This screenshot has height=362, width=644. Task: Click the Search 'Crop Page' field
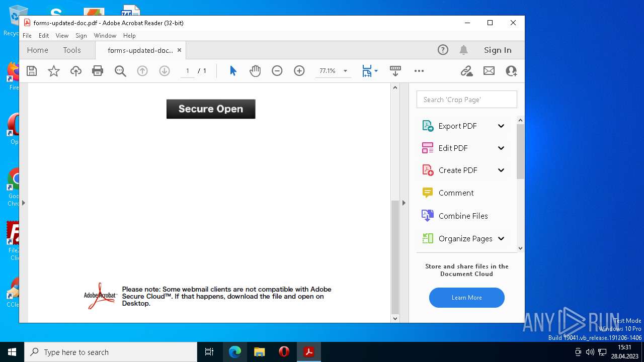pyautogui.click(x=467, y=100)
